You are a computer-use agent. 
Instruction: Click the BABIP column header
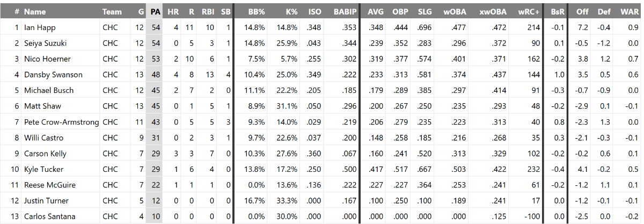345,11
